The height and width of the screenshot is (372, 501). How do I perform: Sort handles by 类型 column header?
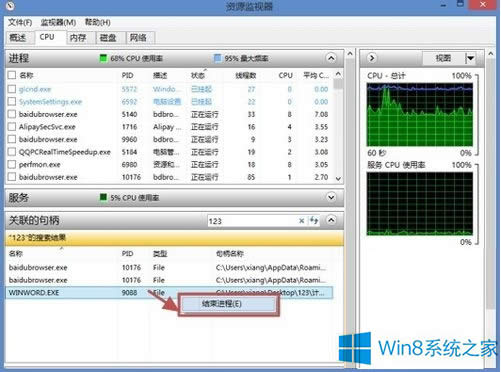coord(160,254)
